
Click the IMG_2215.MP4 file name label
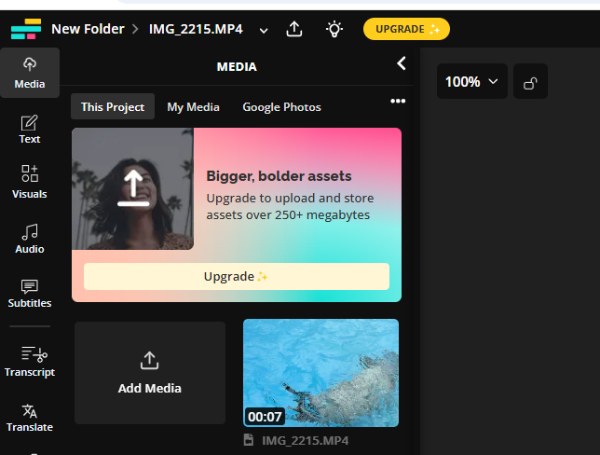pos(305,441)
